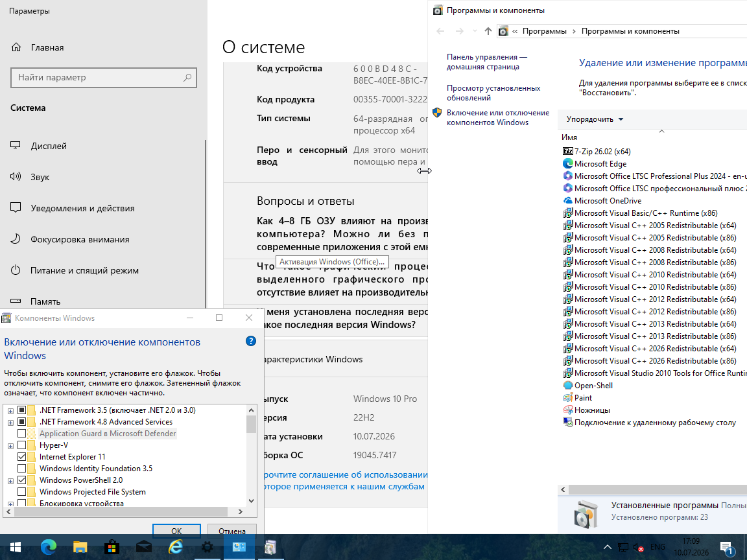Screen dimensions: 747x560
Task: Click the search magnifier in Найти параметр
Action: (x=187, y=77)
